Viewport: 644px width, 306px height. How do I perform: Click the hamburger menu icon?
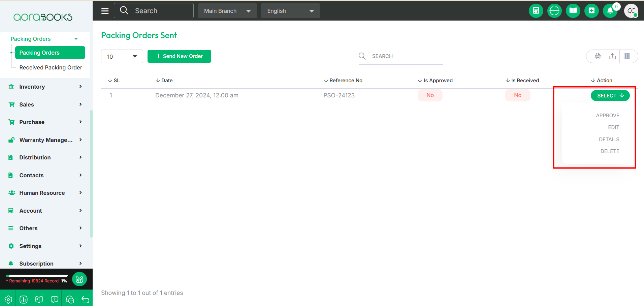tap(105, 11)
